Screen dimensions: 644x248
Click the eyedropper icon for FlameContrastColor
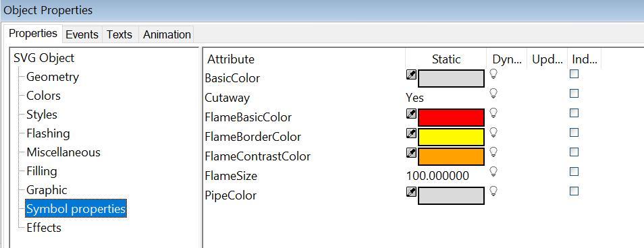[x=411, y=152]
